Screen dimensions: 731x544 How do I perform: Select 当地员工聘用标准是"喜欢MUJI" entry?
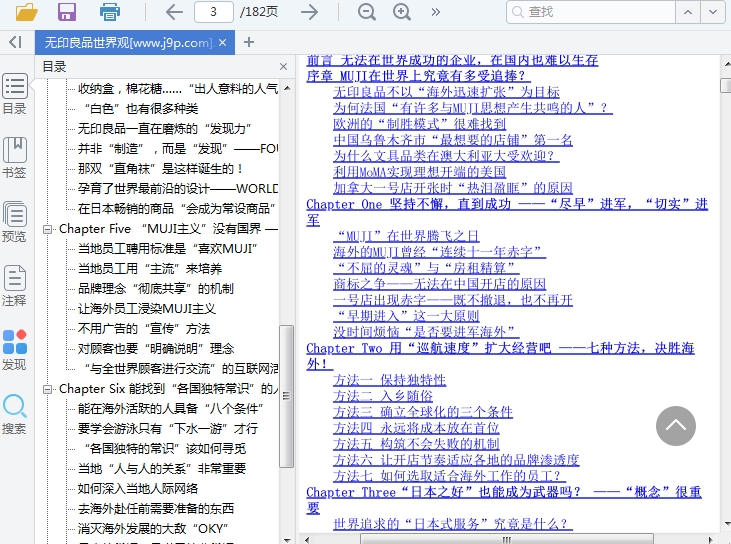coord(167,248)
